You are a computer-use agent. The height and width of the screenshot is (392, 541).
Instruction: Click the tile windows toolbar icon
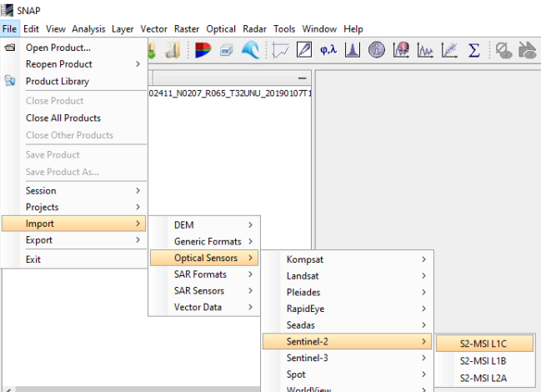[x=227, y=50]
